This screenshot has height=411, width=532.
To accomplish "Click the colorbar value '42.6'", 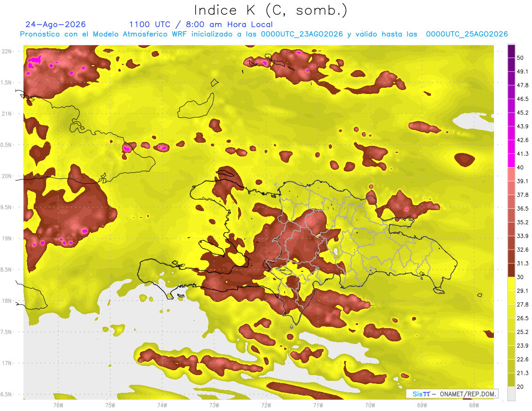I will pyautogui.click(x=523, y=140).
